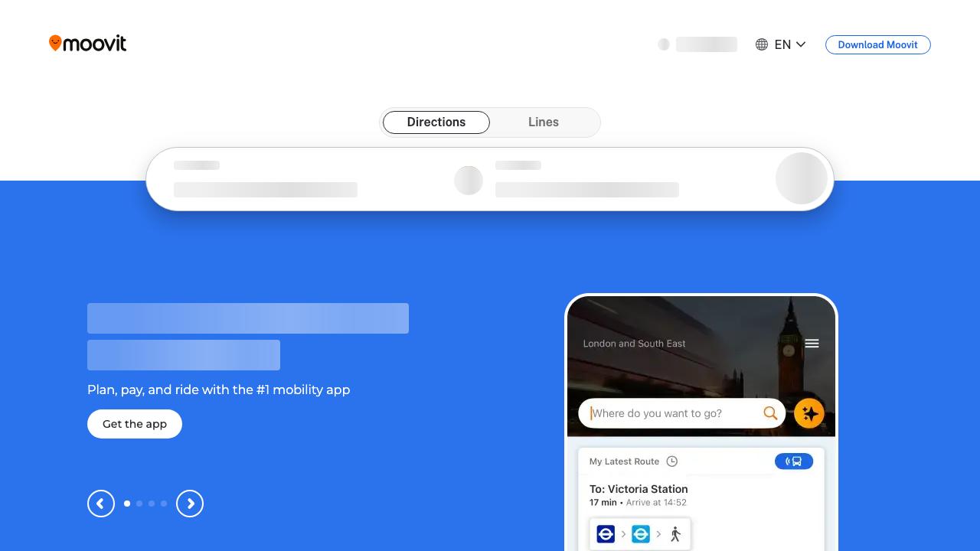
Task: Select the fourth carousel dot
Action: (164, 504)
